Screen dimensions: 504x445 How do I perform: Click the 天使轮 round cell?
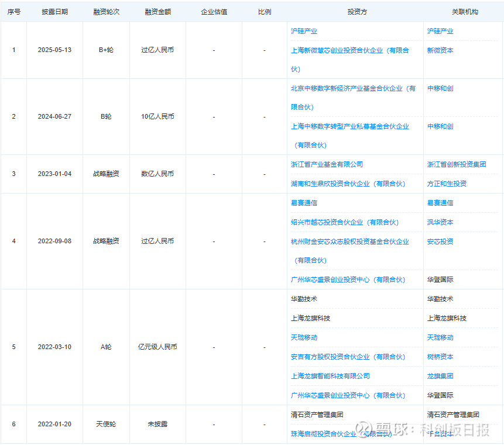click(106, 424)
